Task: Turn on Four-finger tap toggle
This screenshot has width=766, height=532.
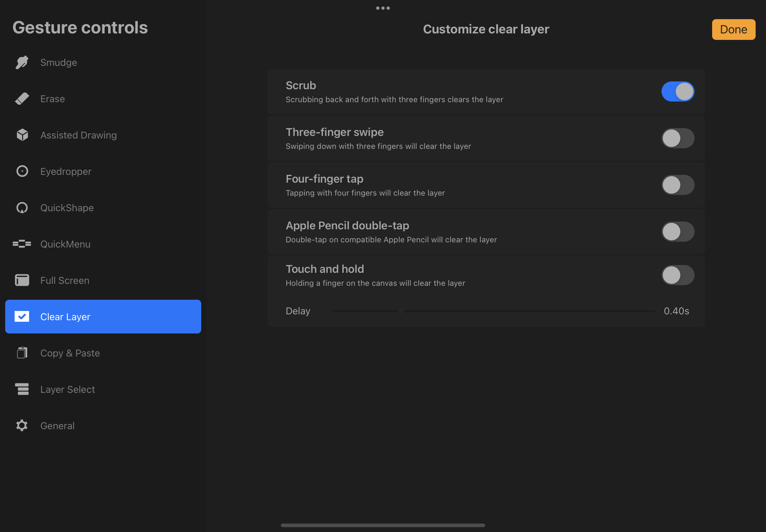Action: [678, 185]
